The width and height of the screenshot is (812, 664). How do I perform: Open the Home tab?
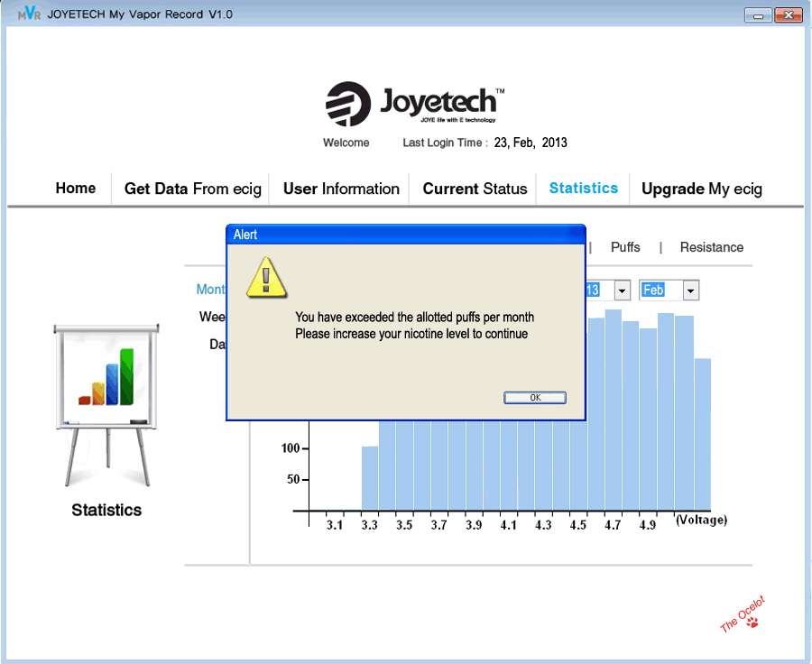76,188
